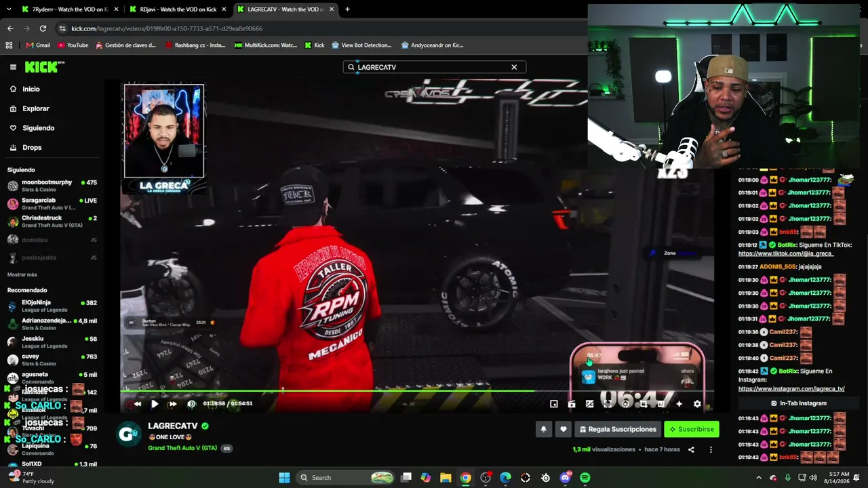
Task: Open ElOjoNinja recommended channel
Action: click(52, 306)
